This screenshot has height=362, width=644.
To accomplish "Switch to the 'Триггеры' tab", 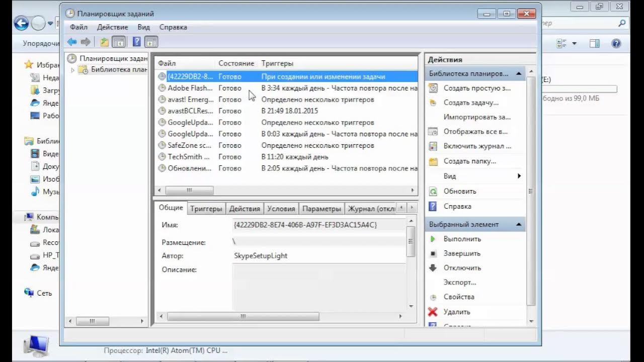I will (206, 209).
